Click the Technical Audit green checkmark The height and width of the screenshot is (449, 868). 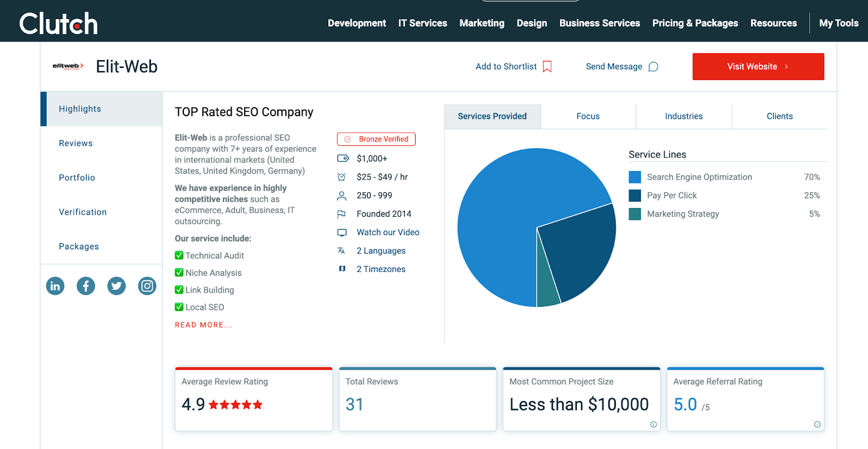pos(179,255)
